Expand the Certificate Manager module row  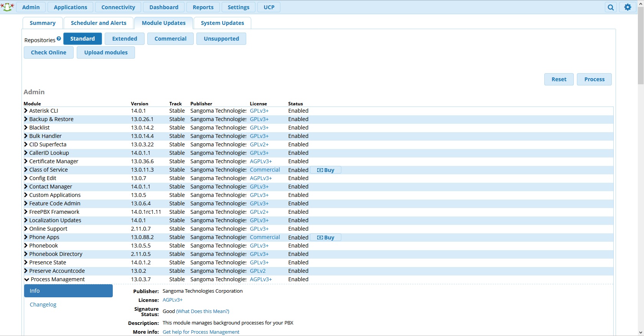pos(26,161)
